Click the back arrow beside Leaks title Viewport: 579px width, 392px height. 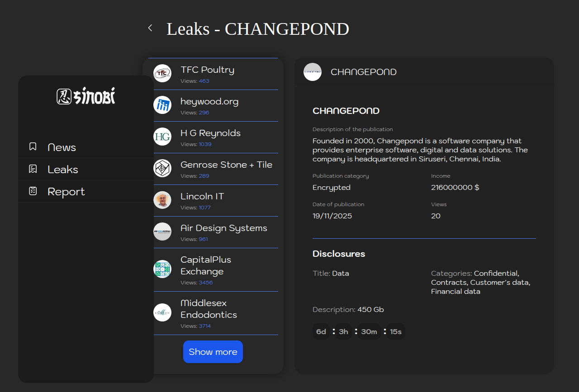tap(150, 28)
